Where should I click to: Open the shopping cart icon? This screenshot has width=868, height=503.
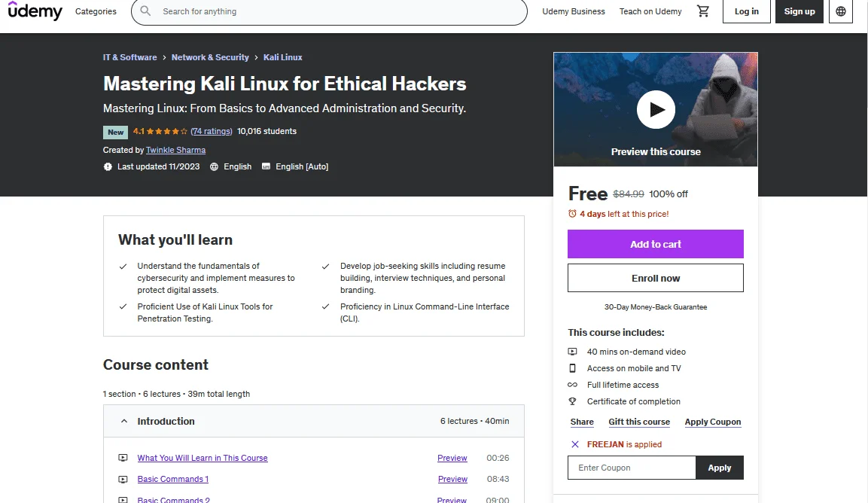tap(703, 11)
